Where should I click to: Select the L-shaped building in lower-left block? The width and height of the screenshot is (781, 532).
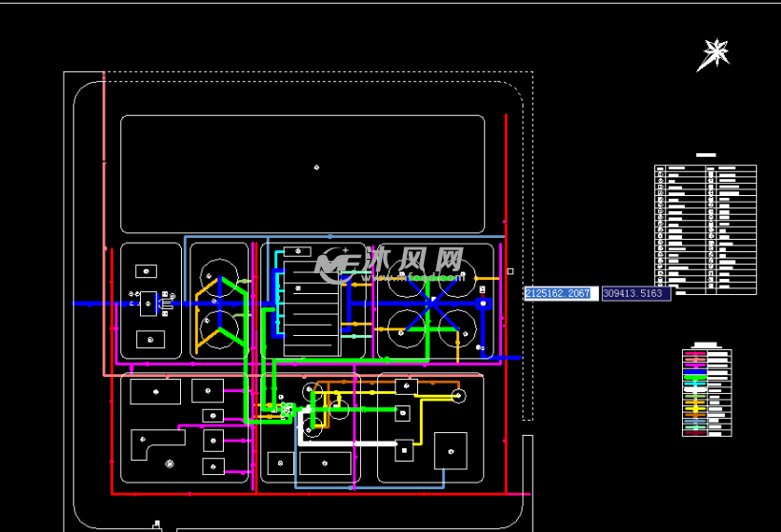click(x=155, y=443)
